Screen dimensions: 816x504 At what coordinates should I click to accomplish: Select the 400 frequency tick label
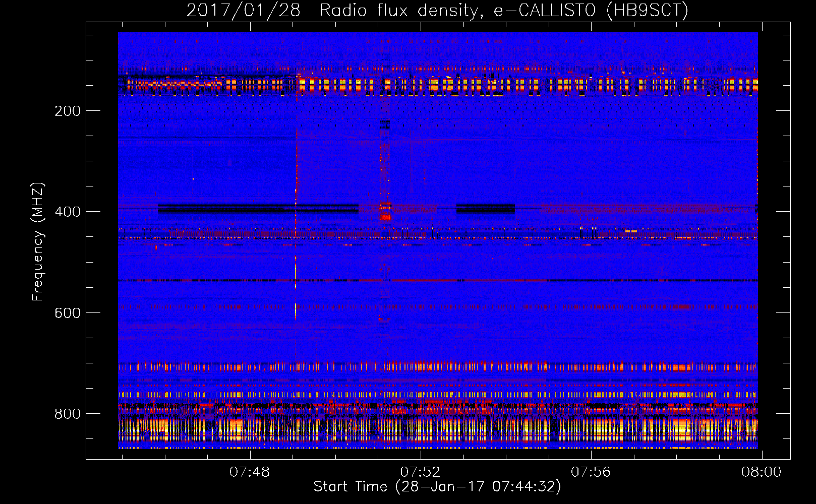tap(68, 212)
